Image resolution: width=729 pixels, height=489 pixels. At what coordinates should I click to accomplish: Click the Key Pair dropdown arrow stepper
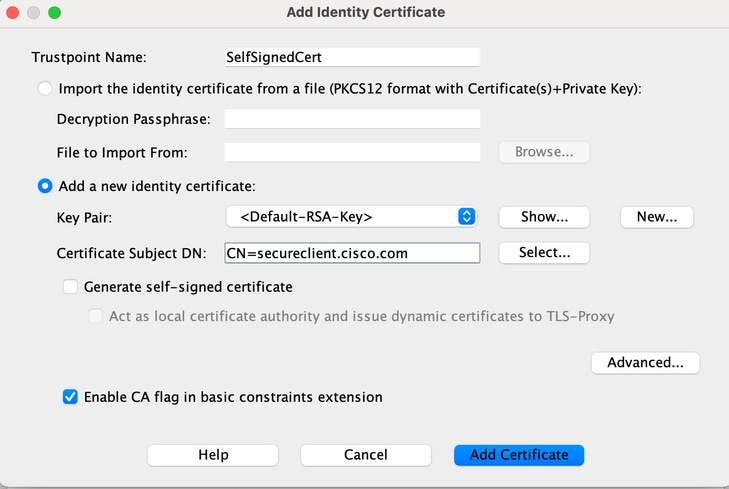click(466, 217)
